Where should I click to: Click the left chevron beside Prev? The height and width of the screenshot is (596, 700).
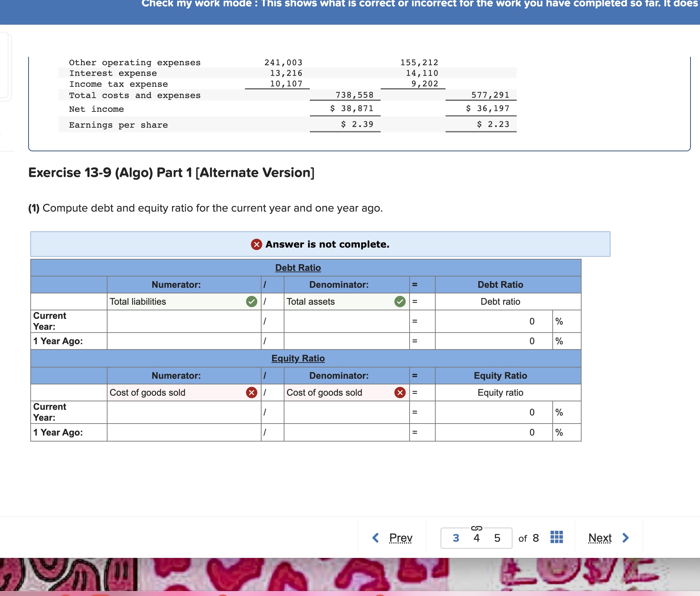pos(376,538)
